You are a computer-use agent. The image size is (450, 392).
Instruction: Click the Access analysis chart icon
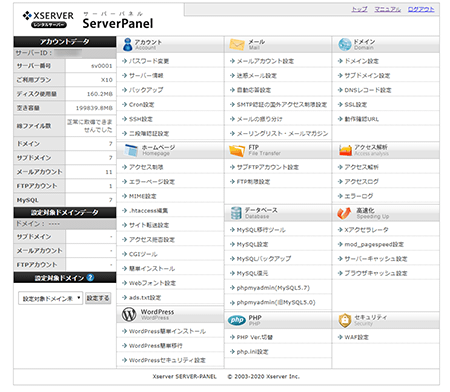coord(345,150)
